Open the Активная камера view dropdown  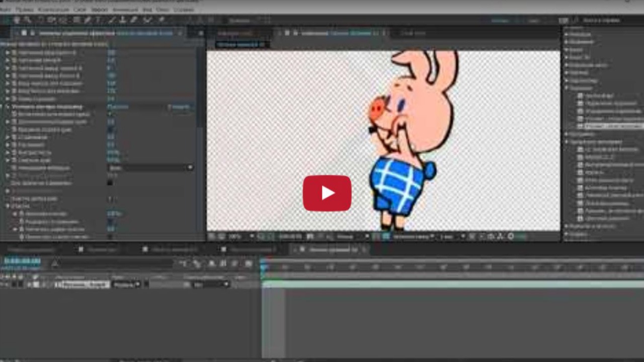pyautogui.click(x=414, y=236)
